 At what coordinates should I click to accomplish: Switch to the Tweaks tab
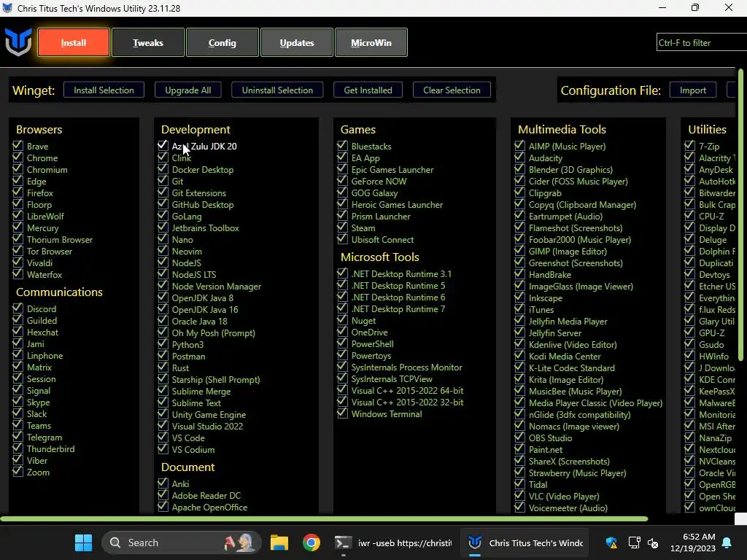(x=147, y=42)
